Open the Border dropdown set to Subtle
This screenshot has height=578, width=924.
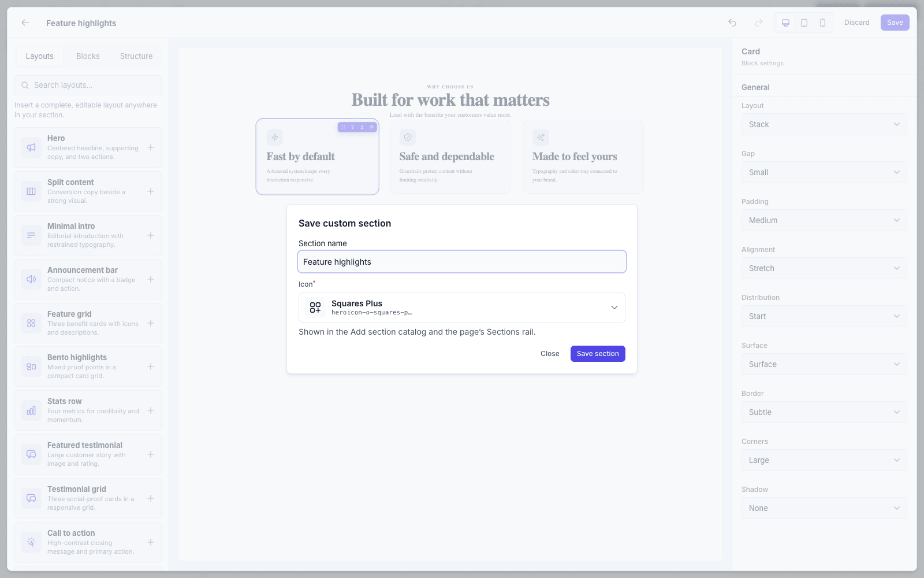point(824,412)
